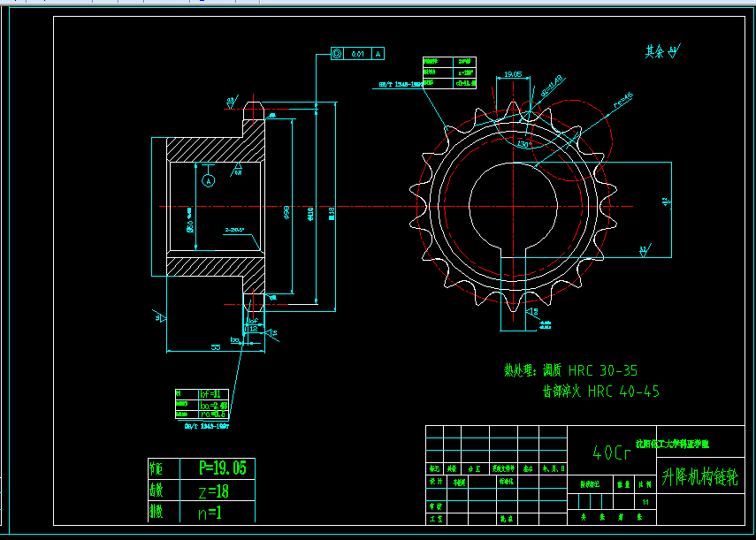Click the GB/T note below the bf table
Viewport: 756px width, 540px height.
[207, 426]
